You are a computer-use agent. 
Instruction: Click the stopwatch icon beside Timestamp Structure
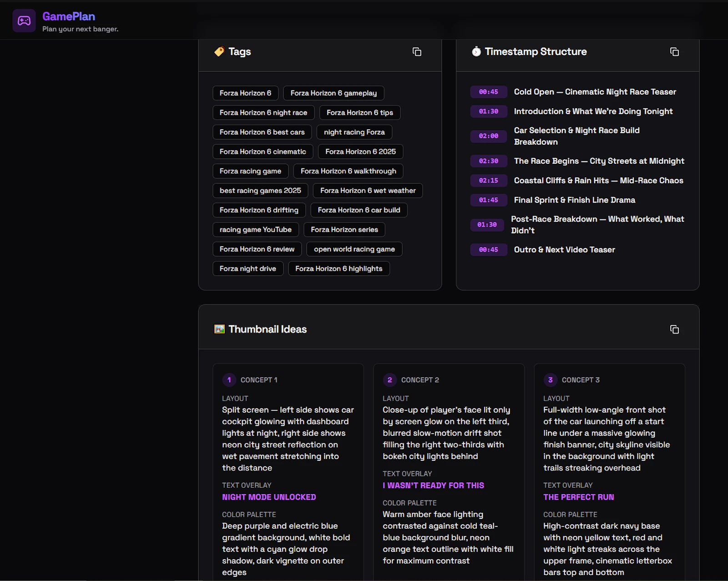point(476,51)
